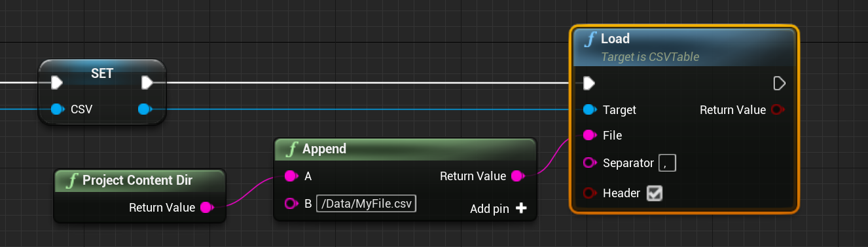Click Add pin plus on Append node
Viewport: 868px width, 247px height.
[x=521, y=208]
